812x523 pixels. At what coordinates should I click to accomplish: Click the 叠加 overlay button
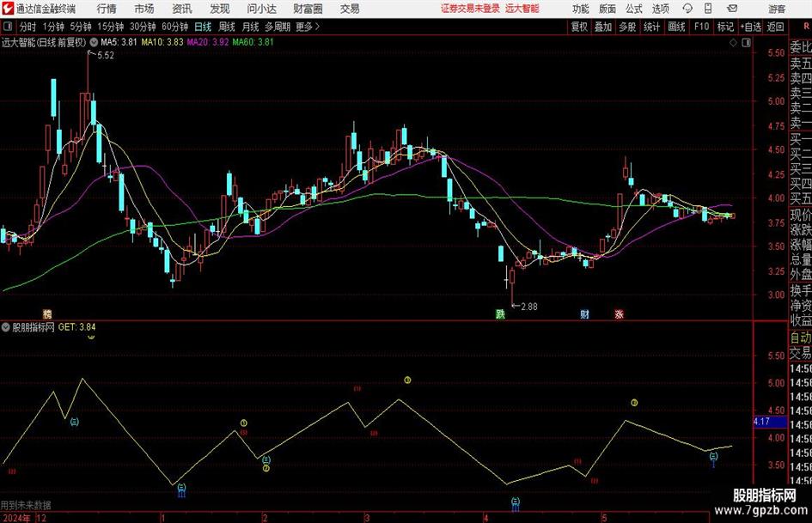click(603, 27)
